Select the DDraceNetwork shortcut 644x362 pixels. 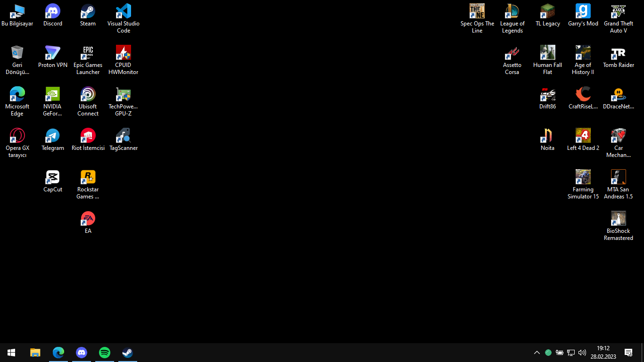pos(619,99)
